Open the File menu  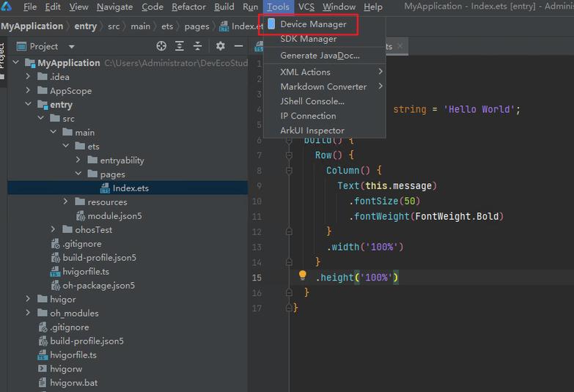29,7
